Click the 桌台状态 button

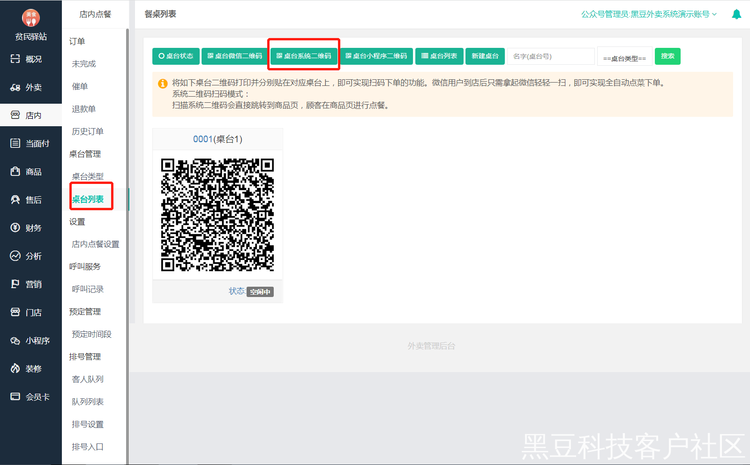point(176,56)
